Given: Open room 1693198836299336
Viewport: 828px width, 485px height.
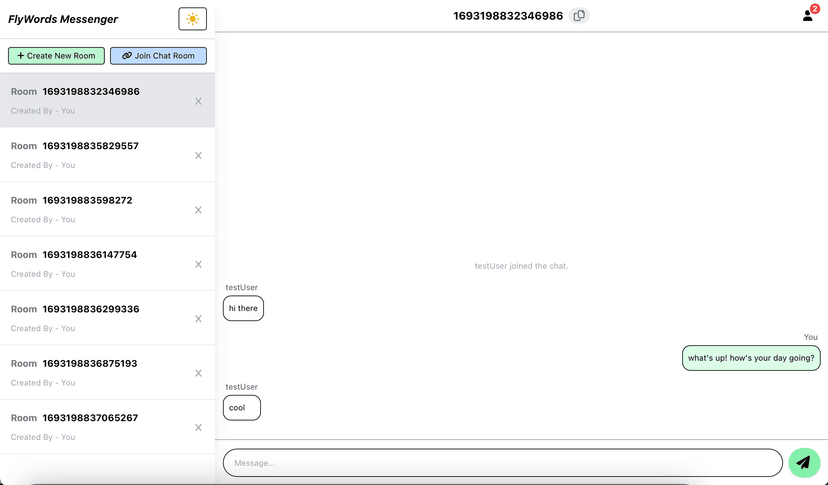Looking at the screenshot, I should coord(107,318).
